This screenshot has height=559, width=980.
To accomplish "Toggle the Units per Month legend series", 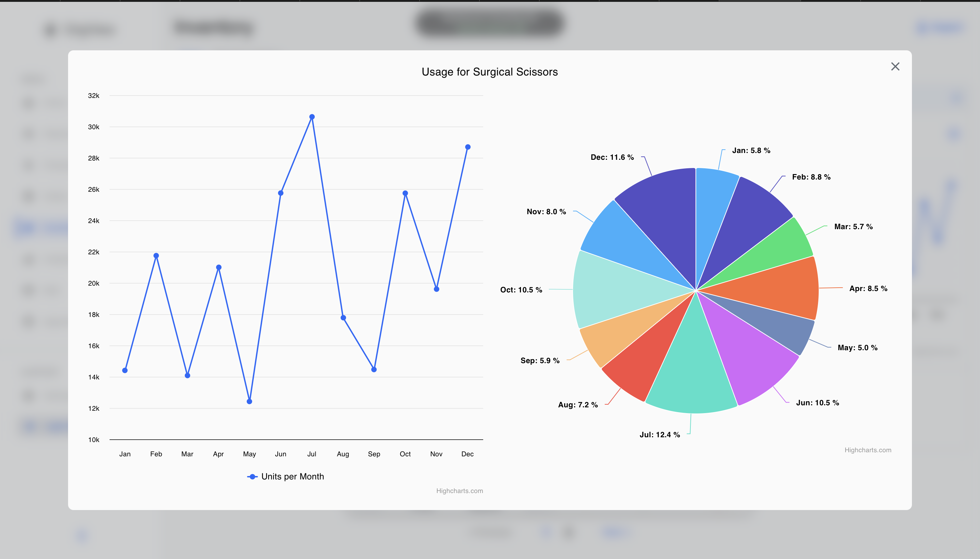I will [292, 476].
